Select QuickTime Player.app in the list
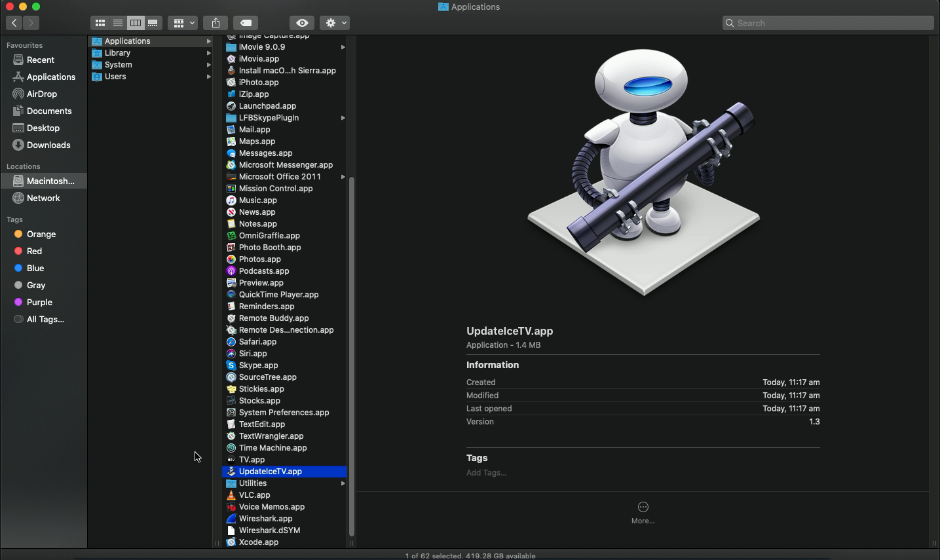 pos(284,295)
